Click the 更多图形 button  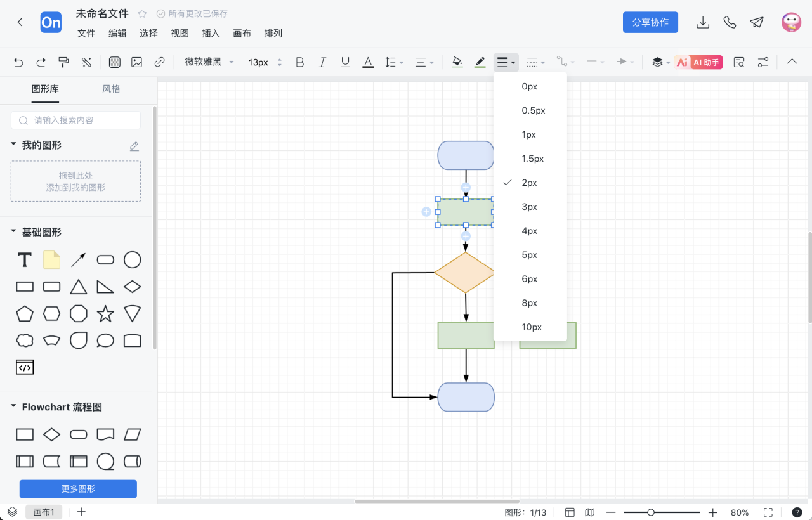click(x=78, y=489)
